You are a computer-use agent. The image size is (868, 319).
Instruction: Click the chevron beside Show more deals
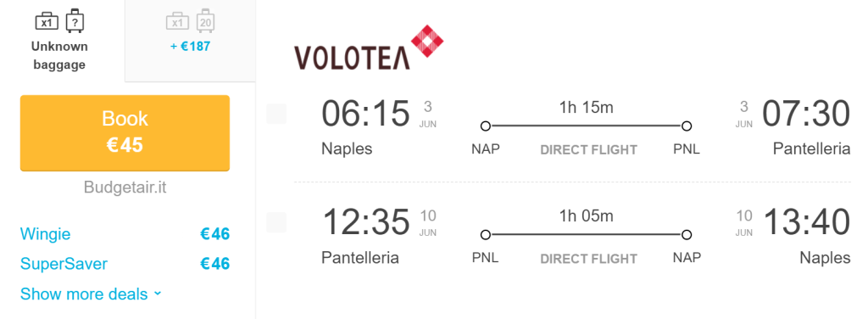click(x=157, y=294)
